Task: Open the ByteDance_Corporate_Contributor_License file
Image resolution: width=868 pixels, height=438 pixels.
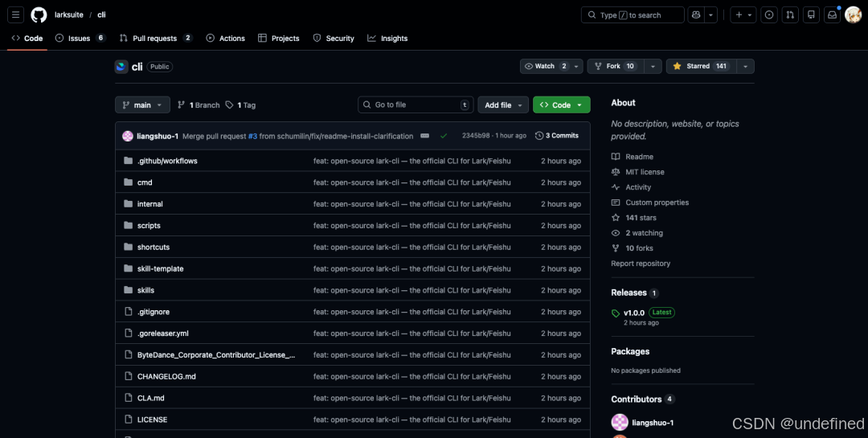Action: (x=216, y=355)
